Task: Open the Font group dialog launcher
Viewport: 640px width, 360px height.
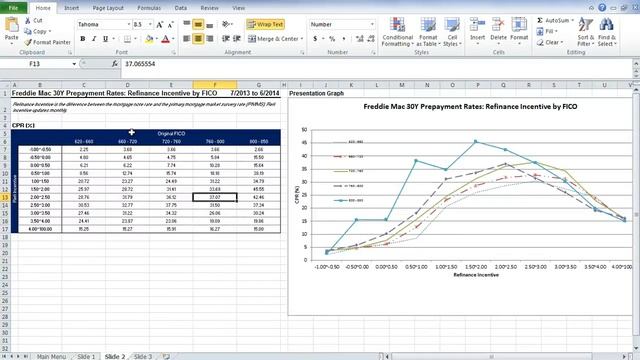Action: [173, 53]
